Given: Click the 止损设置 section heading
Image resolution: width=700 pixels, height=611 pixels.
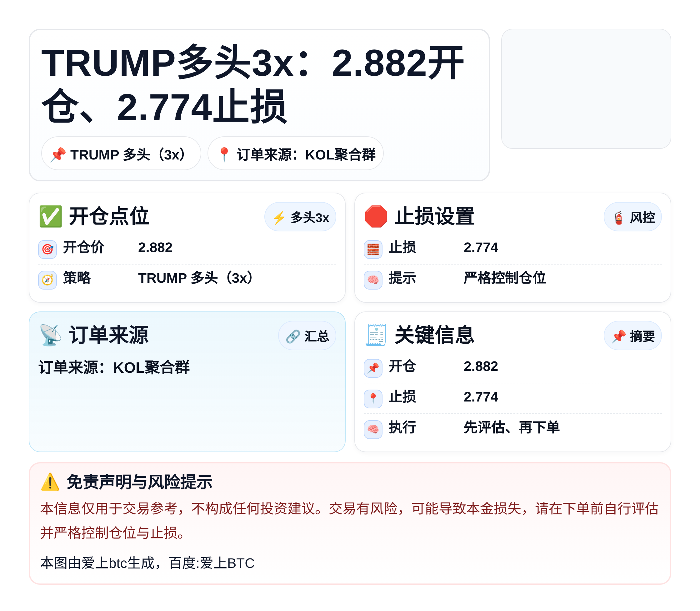Looking at the screenshot, I should (434, 216).
